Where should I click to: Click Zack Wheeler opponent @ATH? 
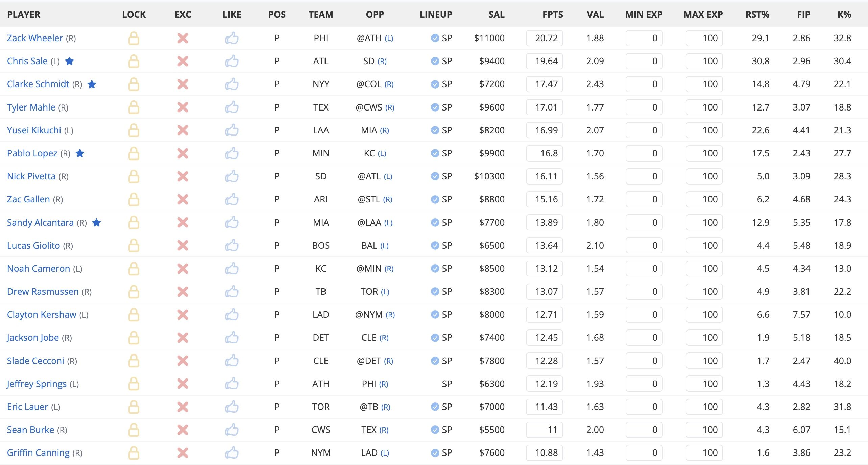(x=369, y=38)
